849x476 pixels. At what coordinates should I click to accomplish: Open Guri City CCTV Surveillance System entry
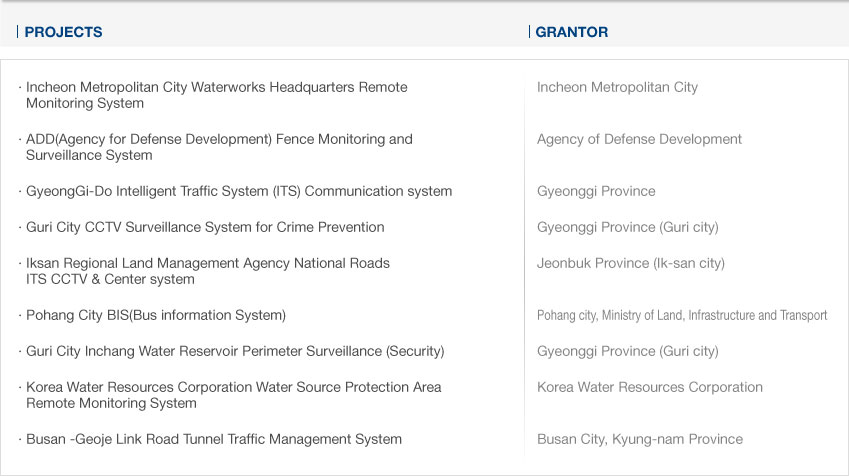coord(205,227)
